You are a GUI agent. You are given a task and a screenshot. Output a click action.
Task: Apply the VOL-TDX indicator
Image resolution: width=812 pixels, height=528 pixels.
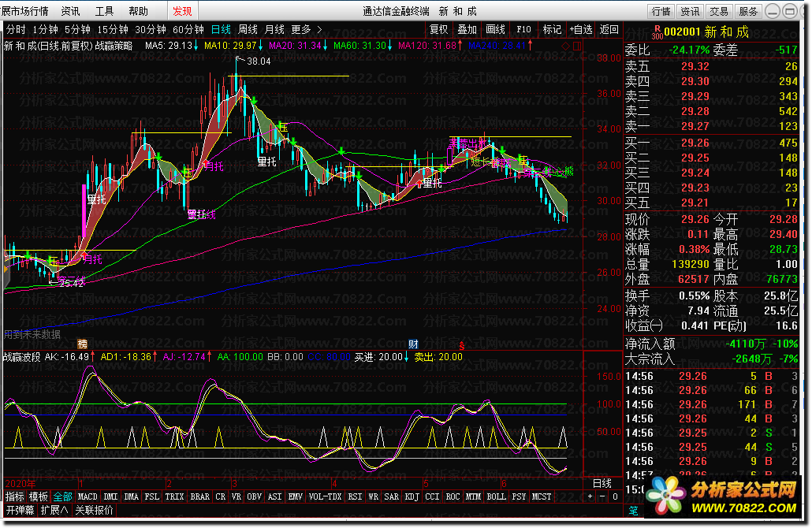326,496
